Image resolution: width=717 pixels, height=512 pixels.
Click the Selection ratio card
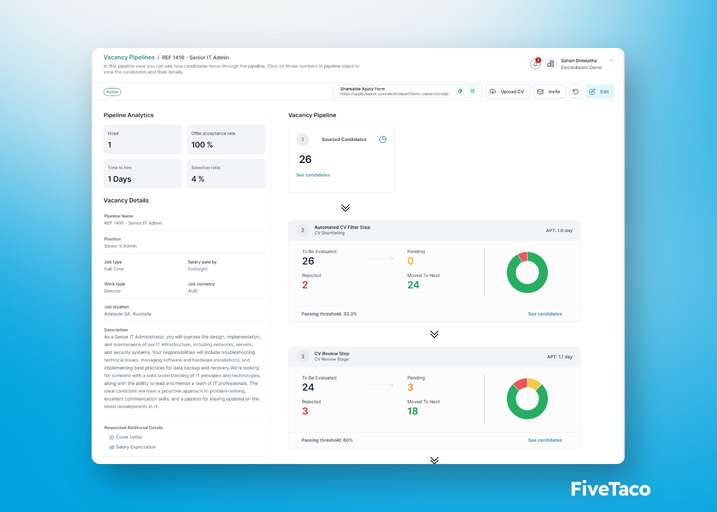[226, 174]
